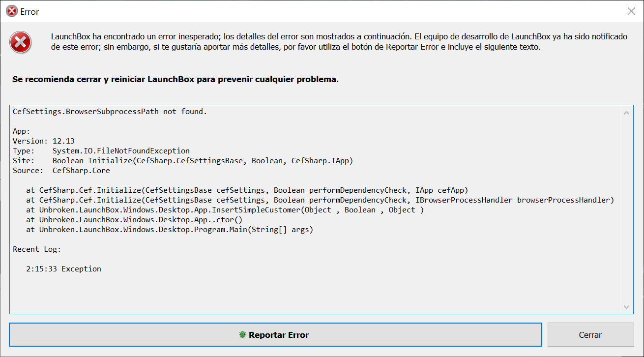644x357 pixels.
Task: Click the Reportar Error button
Action: pos(275,335)
